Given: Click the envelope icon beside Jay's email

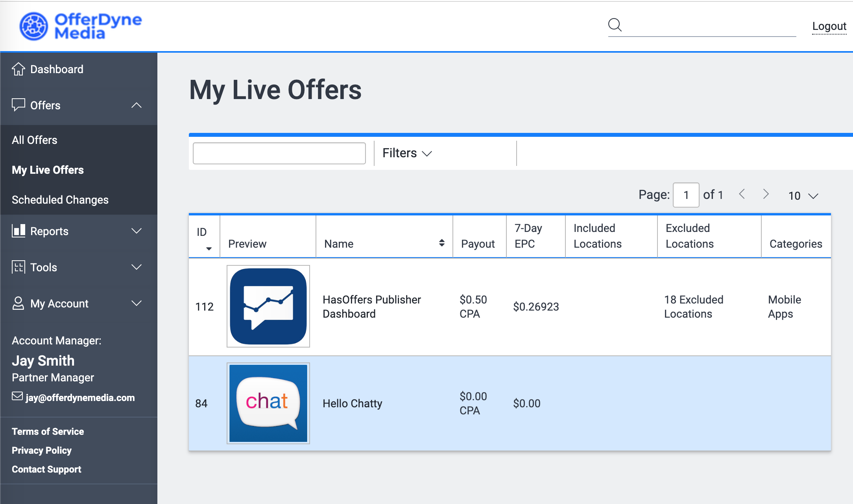Looking at the screenshot, I should coord(17,396).
